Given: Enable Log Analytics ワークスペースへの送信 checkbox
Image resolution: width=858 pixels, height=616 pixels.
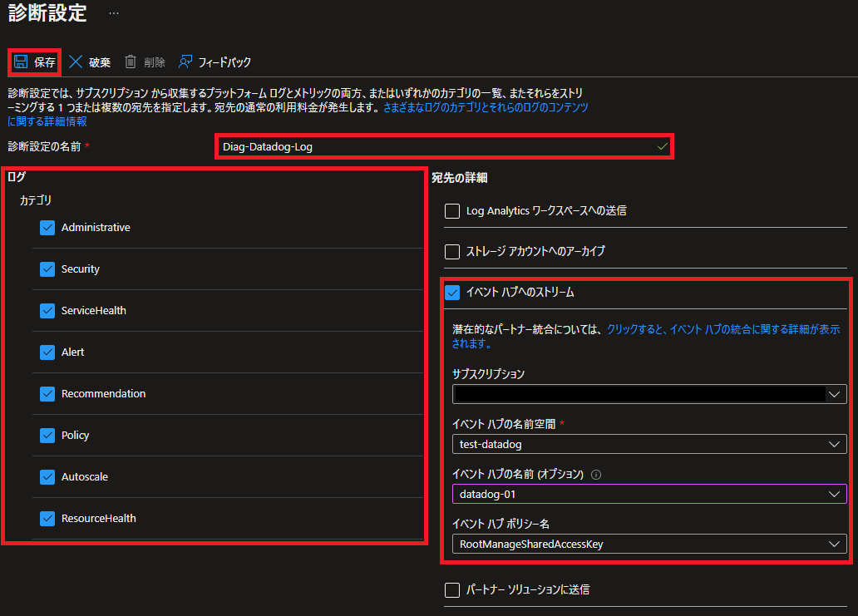Looking at the screenshot, I should pos(452,211).
